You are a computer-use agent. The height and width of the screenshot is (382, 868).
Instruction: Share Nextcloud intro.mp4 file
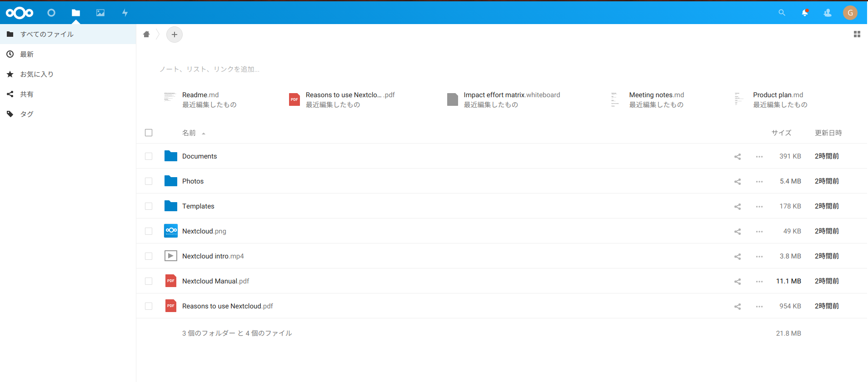pos(738,256)
